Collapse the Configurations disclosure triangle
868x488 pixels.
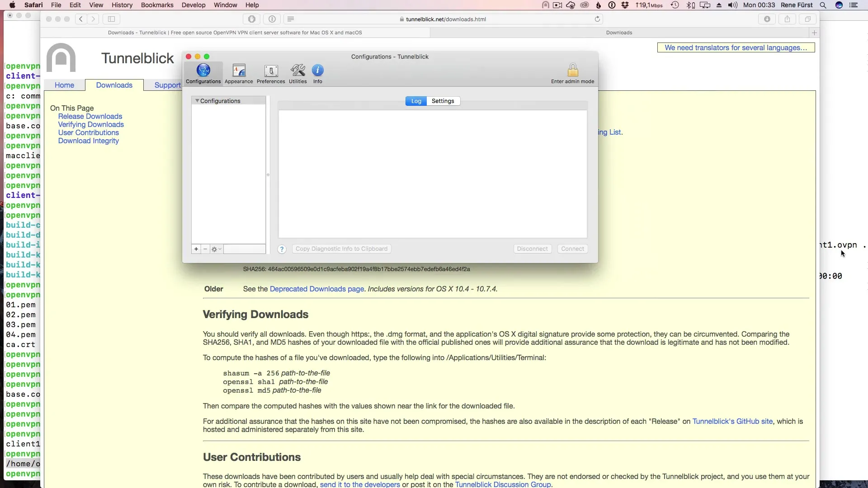197,101
